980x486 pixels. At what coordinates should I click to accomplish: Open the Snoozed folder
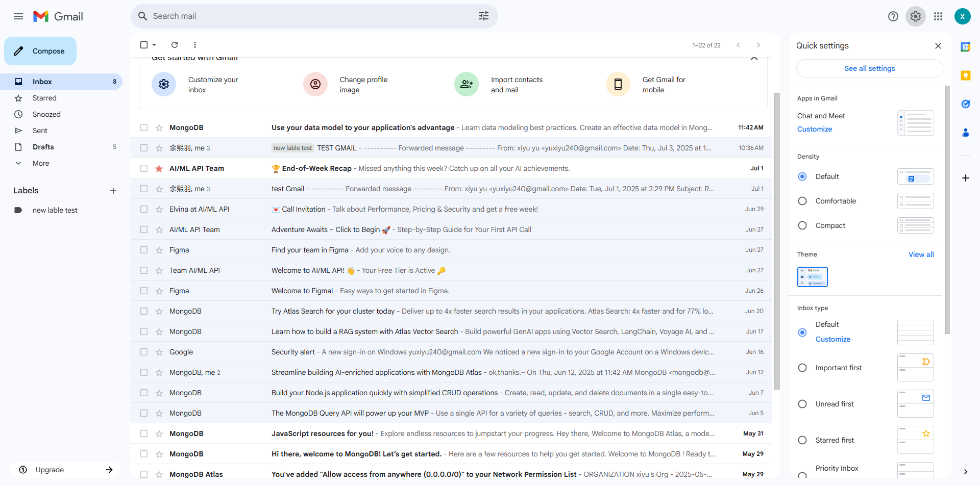coord(61,114)
